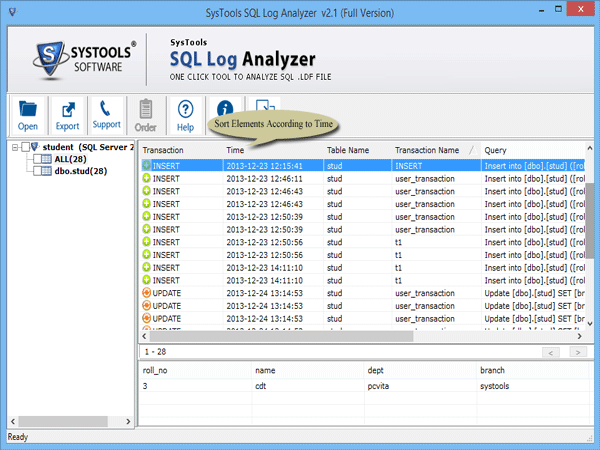The image size is (600, 450).
Task: Click scroll down arrow of transactions list
Action: (x=590, y=324)
